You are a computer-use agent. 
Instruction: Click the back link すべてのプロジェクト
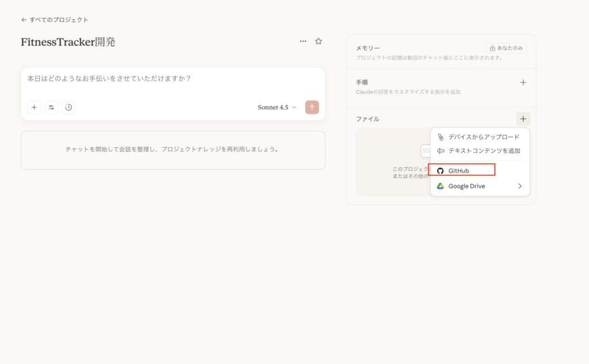pos(55,19)
